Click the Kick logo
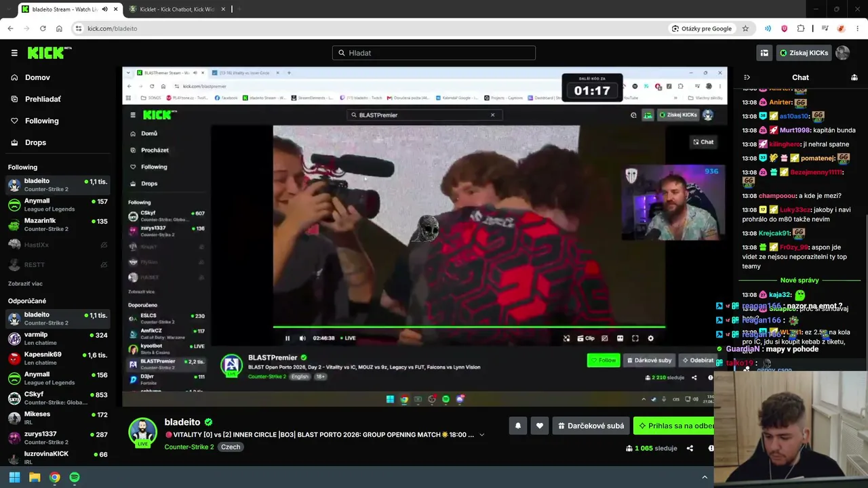The height and width of the screenshot is (488, 868). point(49,53)
